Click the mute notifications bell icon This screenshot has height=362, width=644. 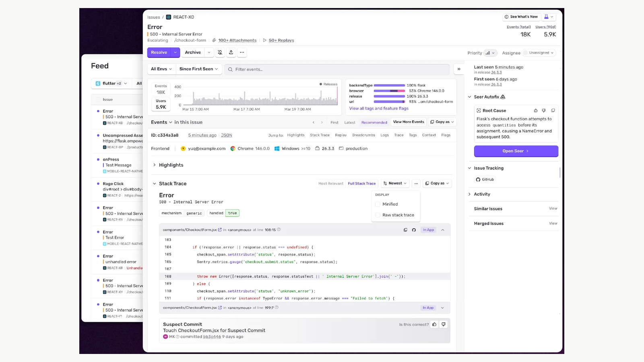(x=220, y=52)
